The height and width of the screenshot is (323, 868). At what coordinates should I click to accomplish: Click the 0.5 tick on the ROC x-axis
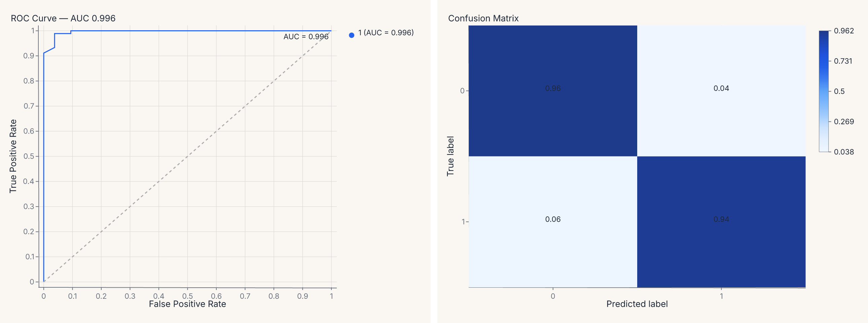pyautogui.click(x=187, y=296)
